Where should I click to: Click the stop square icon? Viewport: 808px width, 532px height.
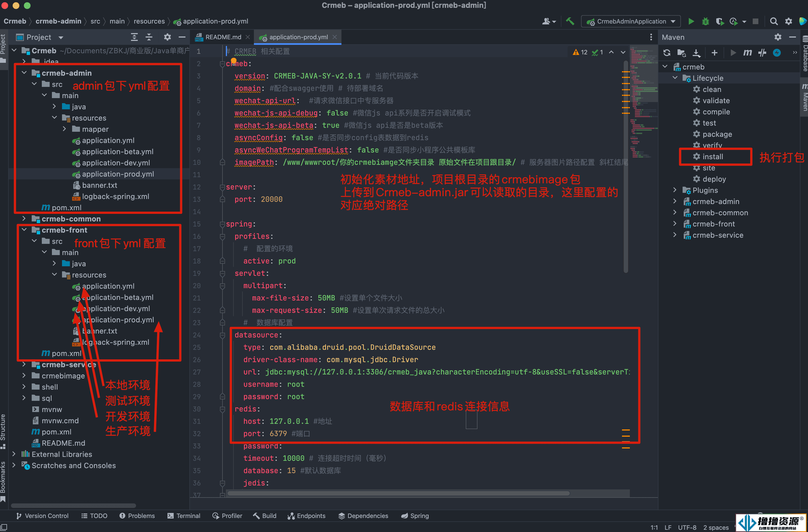(x=755, y=21)
